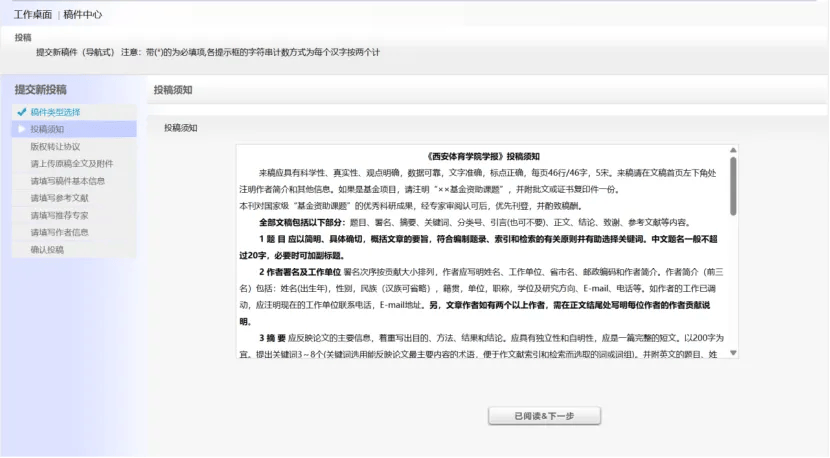
Task: Select the 投稿须知 step in sidebar
Action: (47, 129)
